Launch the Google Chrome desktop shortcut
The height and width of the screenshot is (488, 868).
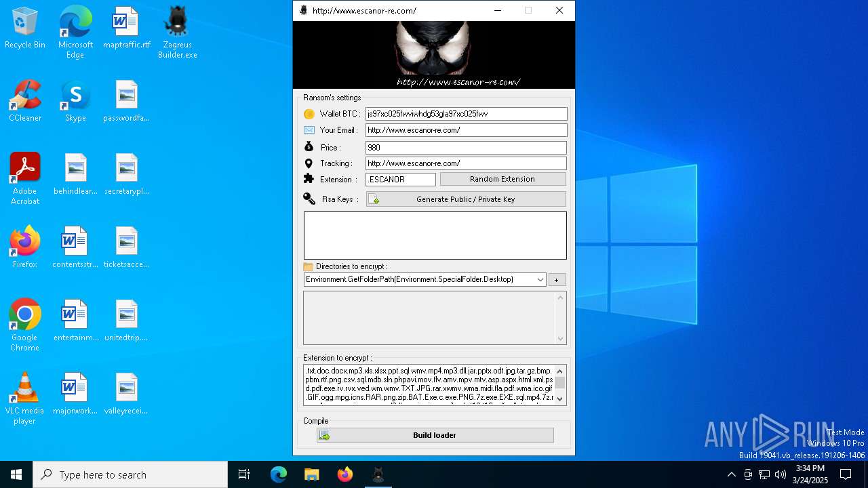[25, 325]
